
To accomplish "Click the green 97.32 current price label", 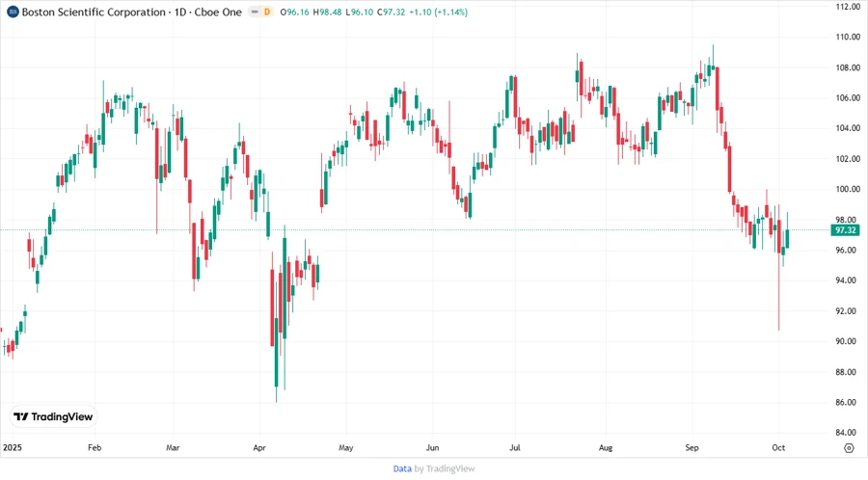I will pyautogui.click(x=846, y=230).
